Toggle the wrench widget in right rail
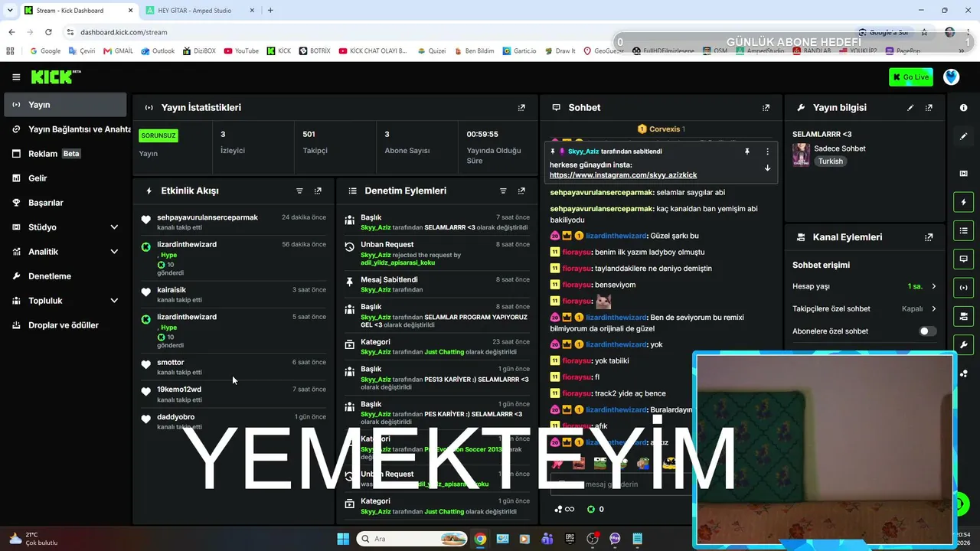Image resolution: width=980 pixels, height=551 pixels. coord(963,344)
